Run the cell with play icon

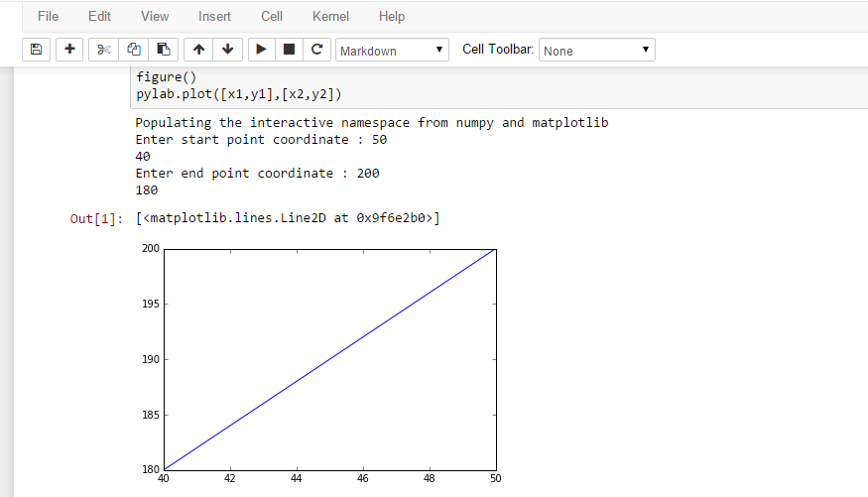point(262,50)
